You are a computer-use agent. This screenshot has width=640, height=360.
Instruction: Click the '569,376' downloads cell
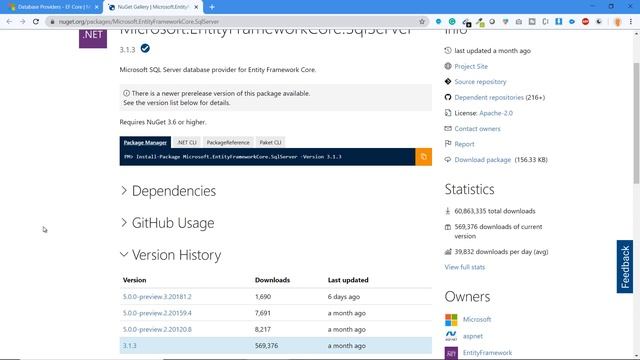(267, 346)
